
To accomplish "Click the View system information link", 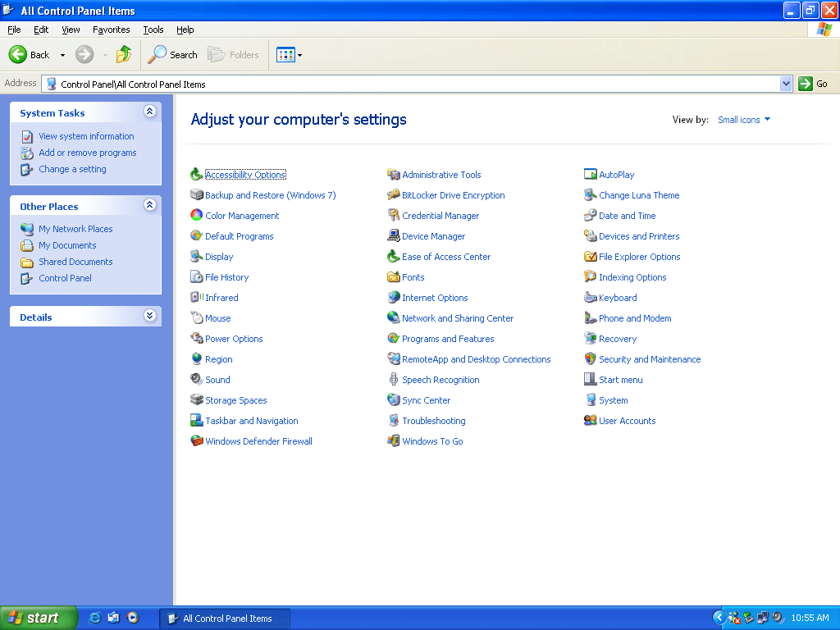I will [x=86, y=136].
